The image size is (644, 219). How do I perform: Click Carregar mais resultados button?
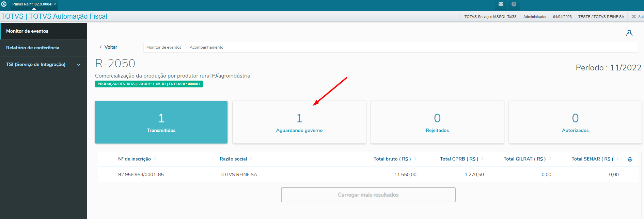pyautogui.click(x=368, y=195)
